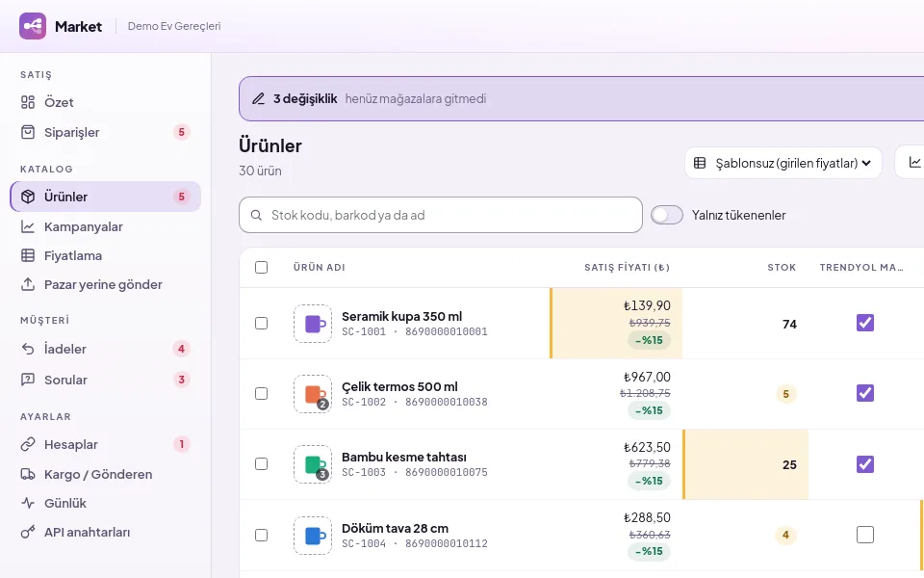Open the Şablonsuz (girilen fiyatlar) dropdown

pos(783,163)
